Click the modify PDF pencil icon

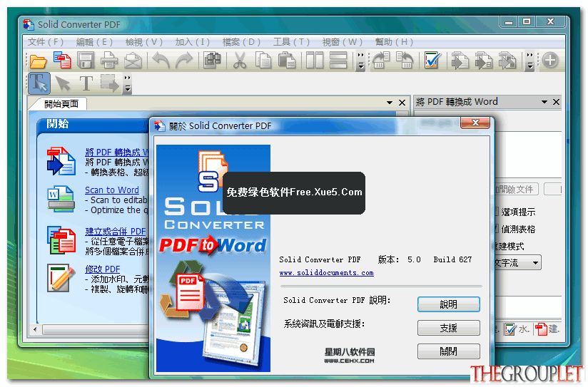pyautogui.click(x=60, y=278)
